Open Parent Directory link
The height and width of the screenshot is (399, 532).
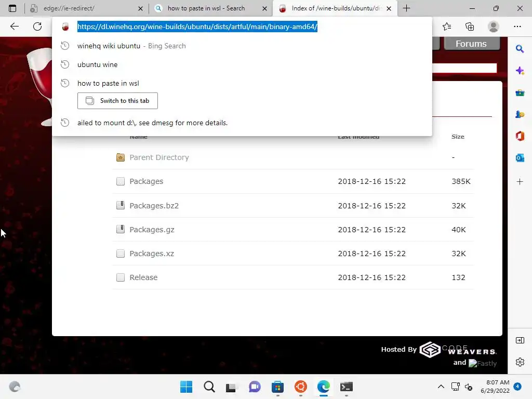[x=159, y=157]
